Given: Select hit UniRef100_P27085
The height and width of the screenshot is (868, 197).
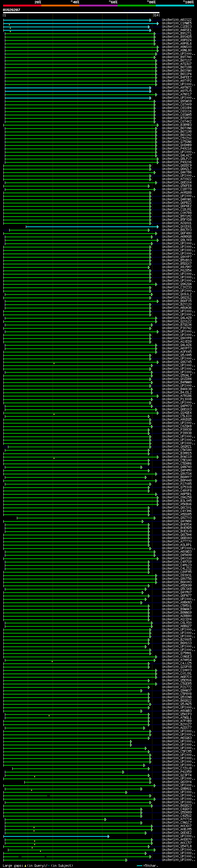Looking at the screenshot, I should pyautogui.click(x=177, y=484).
